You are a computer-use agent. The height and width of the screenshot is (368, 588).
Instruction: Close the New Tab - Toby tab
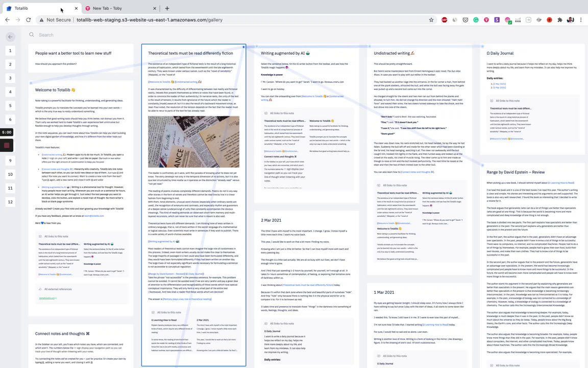[155, 8]
